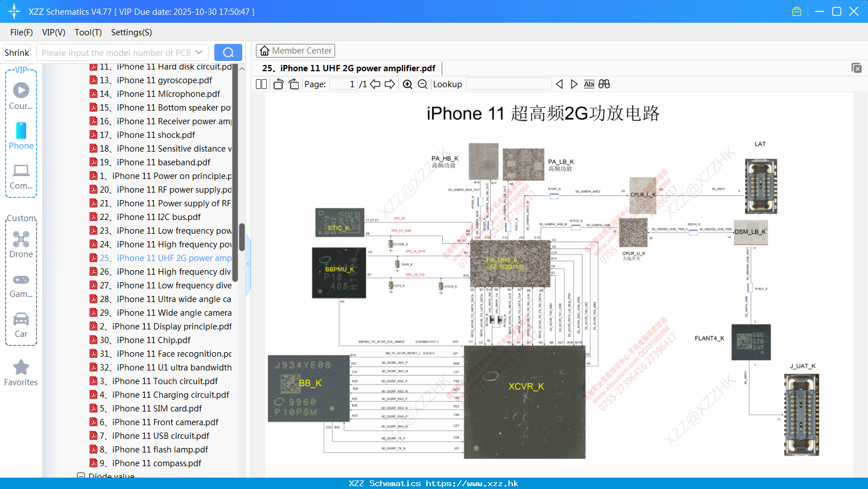Image resolution: width=868 pixels, height=489 pixels.
Task: Click the yellow toolbox icon in title bar
Action: click(x=797, y=11)
